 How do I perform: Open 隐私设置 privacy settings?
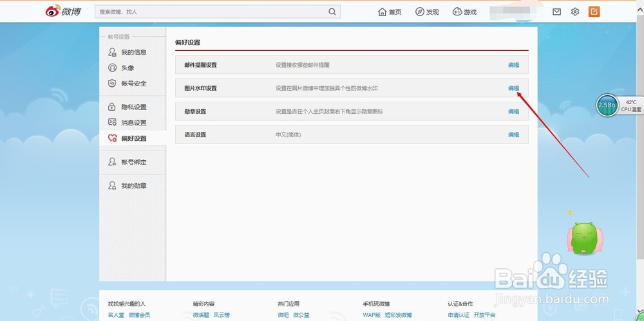pos(133,107)
